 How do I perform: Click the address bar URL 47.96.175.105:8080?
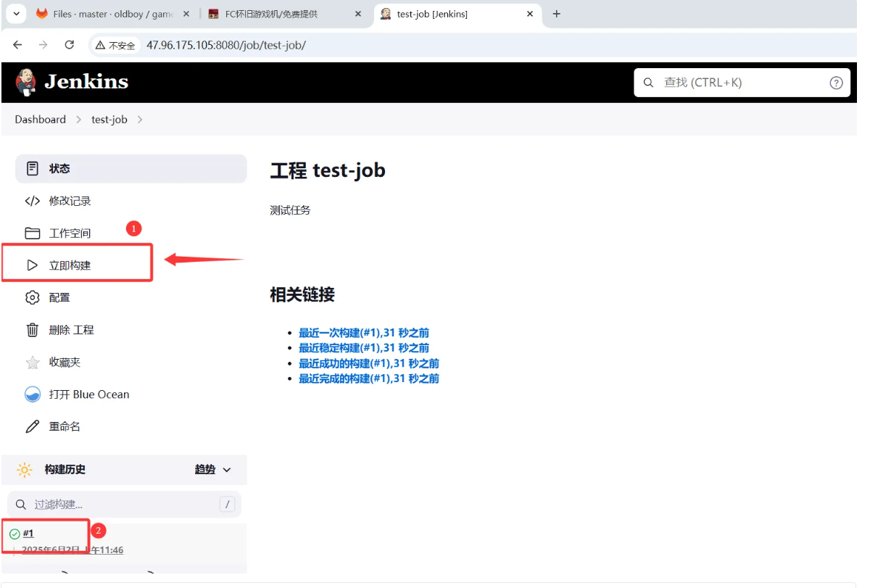(x=226, y=45)
